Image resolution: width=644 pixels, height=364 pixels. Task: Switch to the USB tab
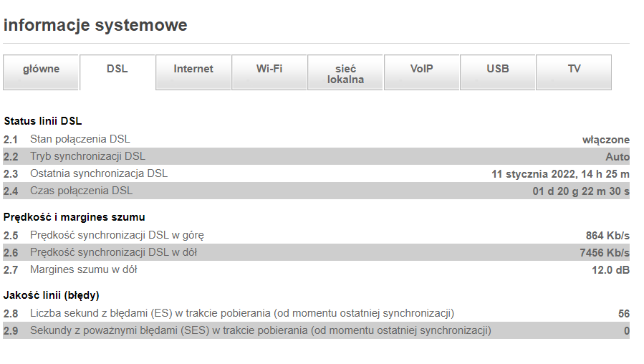tap(498, 70)
